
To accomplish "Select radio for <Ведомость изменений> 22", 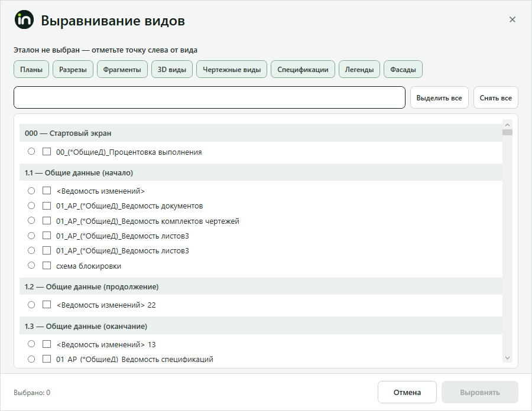I will tap(31, 305).
